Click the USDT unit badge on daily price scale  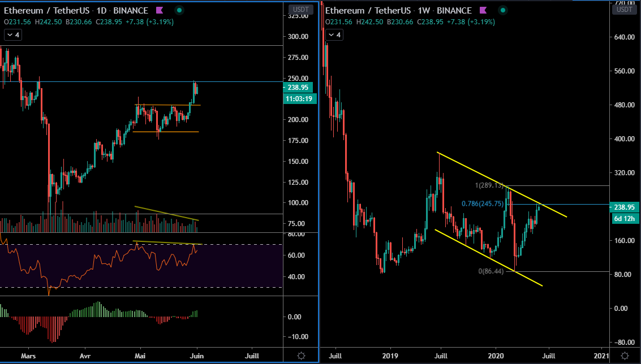pyautogui.click(x=300, y=9)
